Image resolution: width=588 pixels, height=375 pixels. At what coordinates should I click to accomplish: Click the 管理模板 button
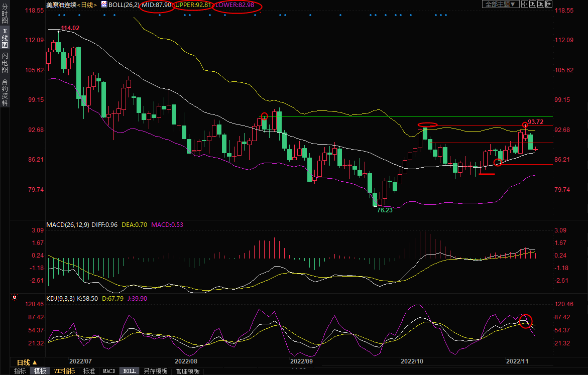[187, 371]
